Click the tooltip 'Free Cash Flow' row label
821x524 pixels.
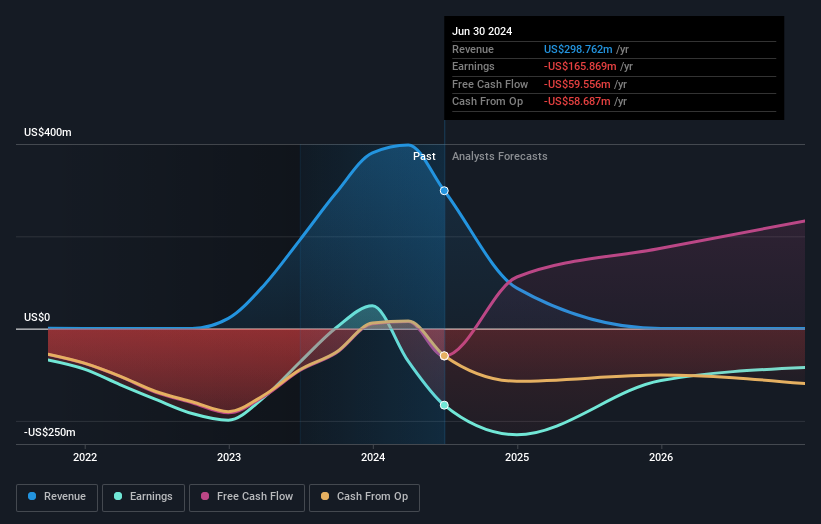pos(490,84)
